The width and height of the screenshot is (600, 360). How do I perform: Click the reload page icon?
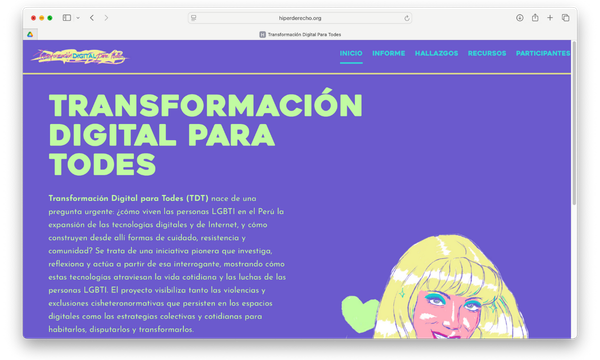tap(407, 18)
